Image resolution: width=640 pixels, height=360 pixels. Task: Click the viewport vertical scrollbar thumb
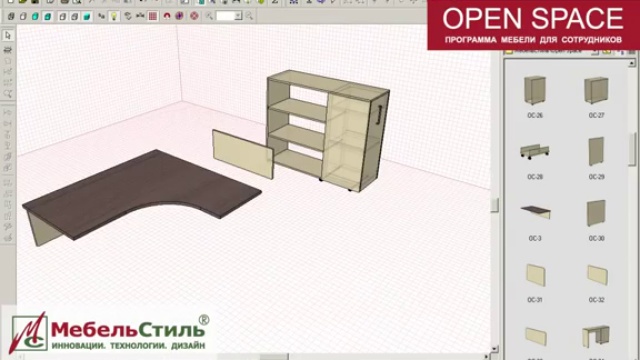494,205
